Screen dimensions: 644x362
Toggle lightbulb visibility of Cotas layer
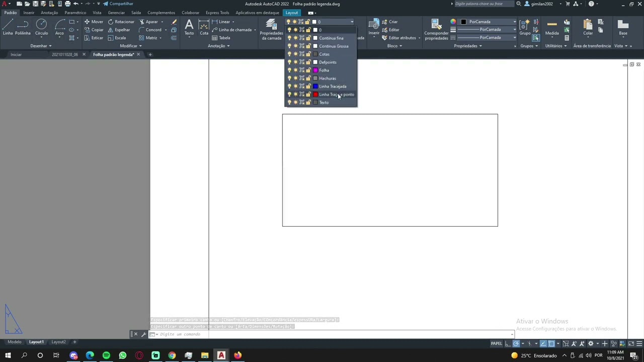point(289,54)
